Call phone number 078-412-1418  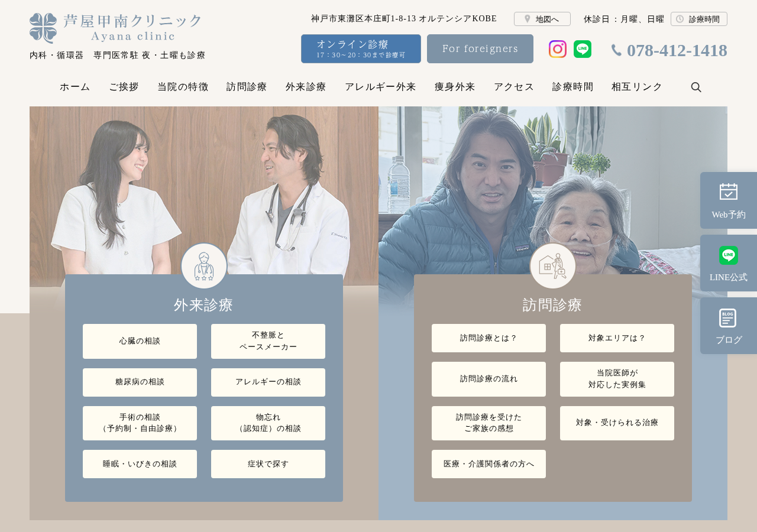click(669, 50)
